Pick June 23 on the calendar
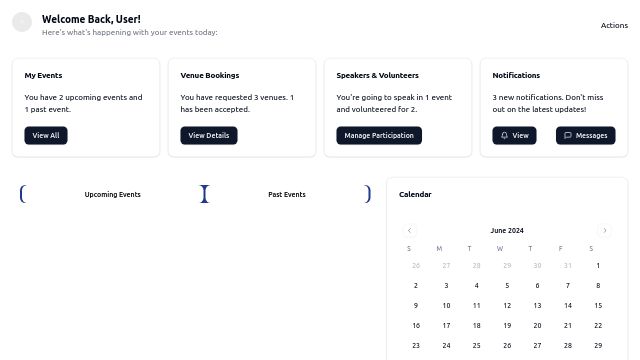The image size is (640, 360). pos(416,346)
